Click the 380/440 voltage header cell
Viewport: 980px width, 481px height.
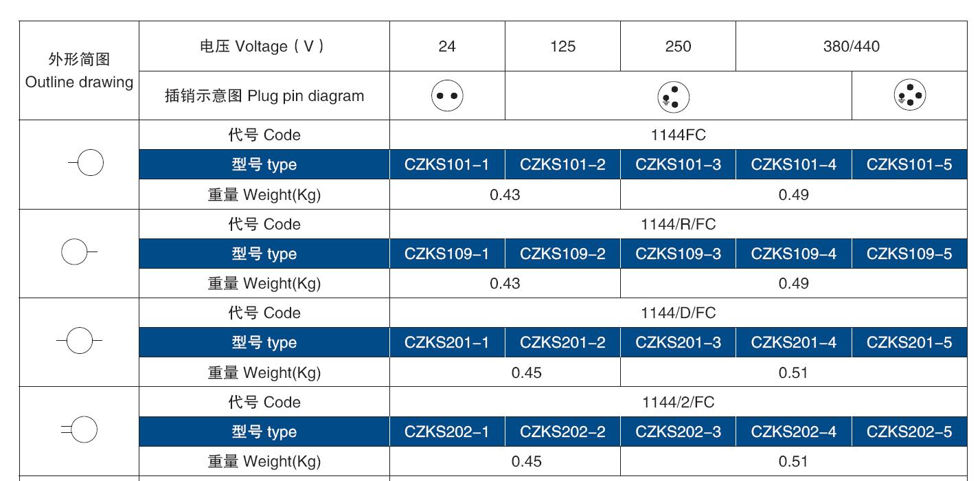(852, 47)
